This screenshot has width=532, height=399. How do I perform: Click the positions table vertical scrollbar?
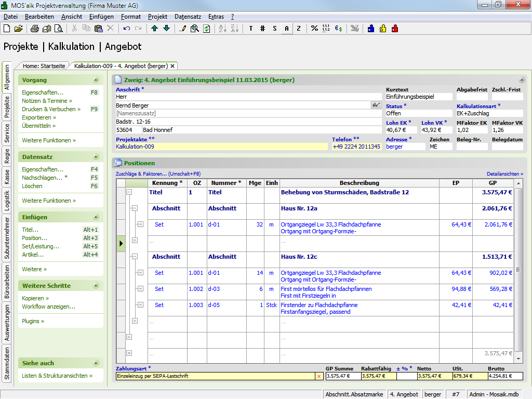click(x=518, y=270)
